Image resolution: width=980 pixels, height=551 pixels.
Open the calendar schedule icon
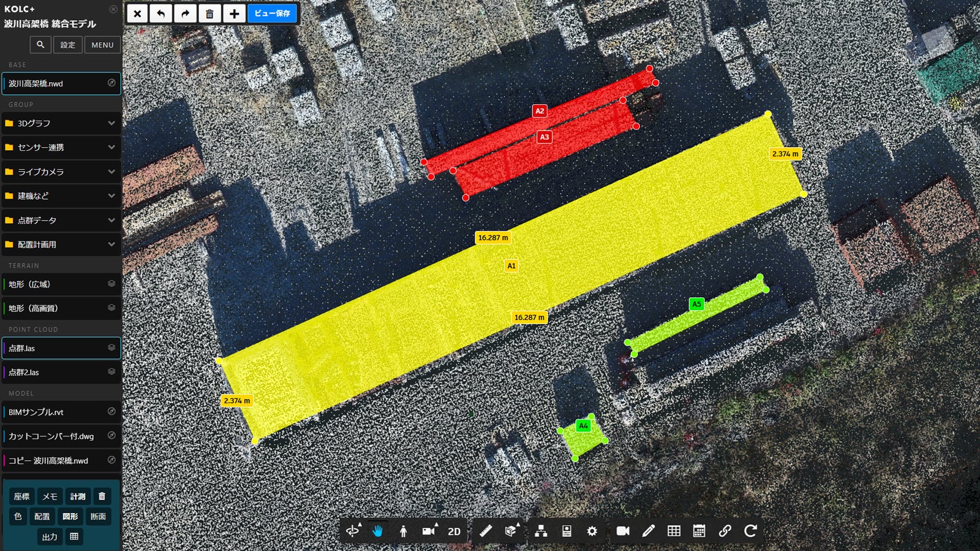click(x=699, y=531)
